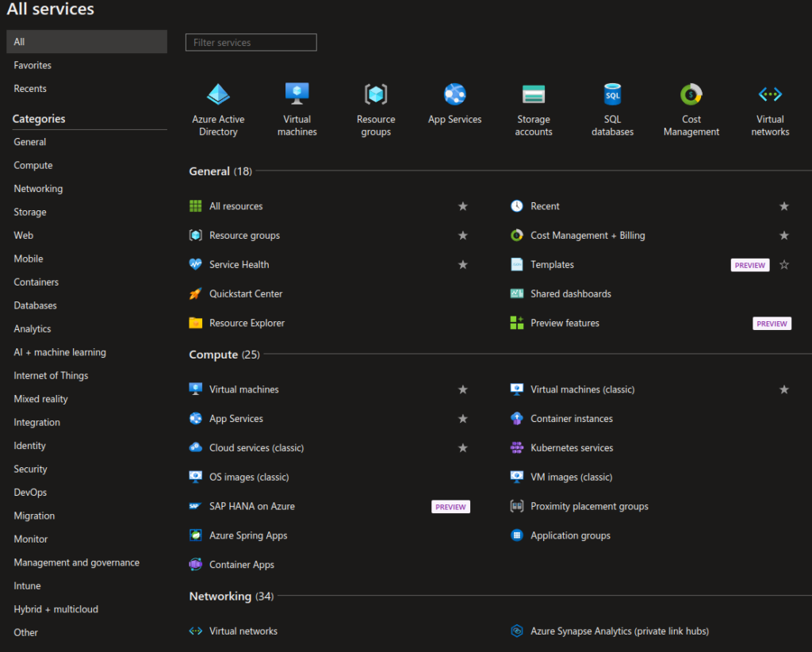
Task: Open SQL databases shortcut icon
Action: (613, 94)
